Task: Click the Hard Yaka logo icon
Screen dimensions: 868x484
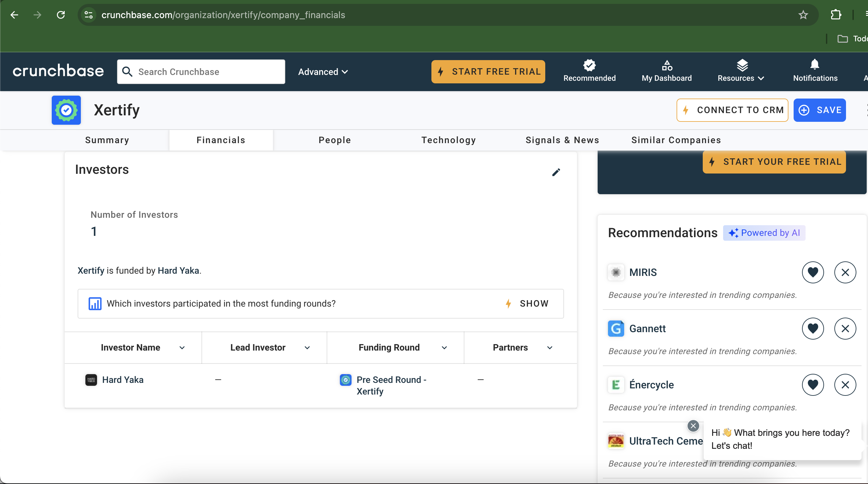Action: click(x=91, y=380)
